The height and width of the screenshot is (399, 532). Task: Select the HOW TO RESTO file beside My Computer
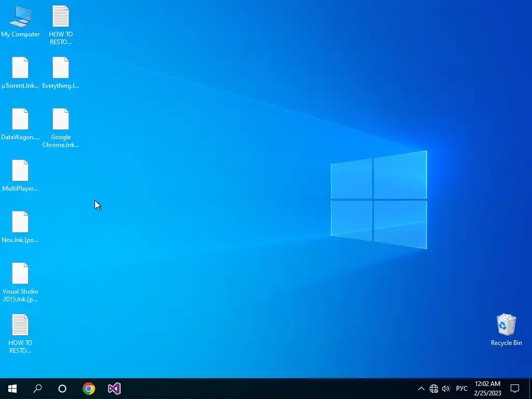[61, 25]
